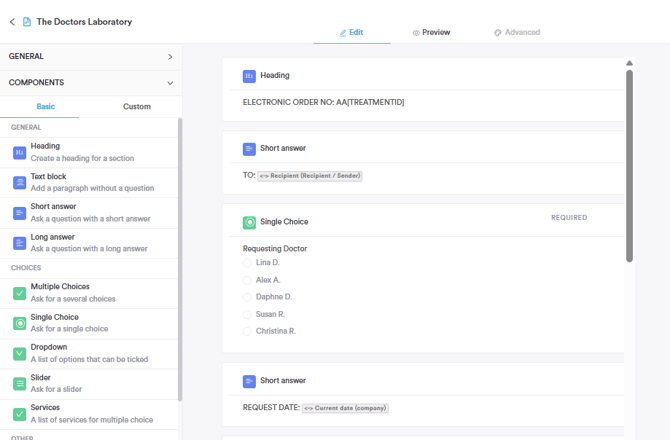The height and width of the screenshot is (440, 670).
Task: Add the Services component icon
Action: (19, 413)
